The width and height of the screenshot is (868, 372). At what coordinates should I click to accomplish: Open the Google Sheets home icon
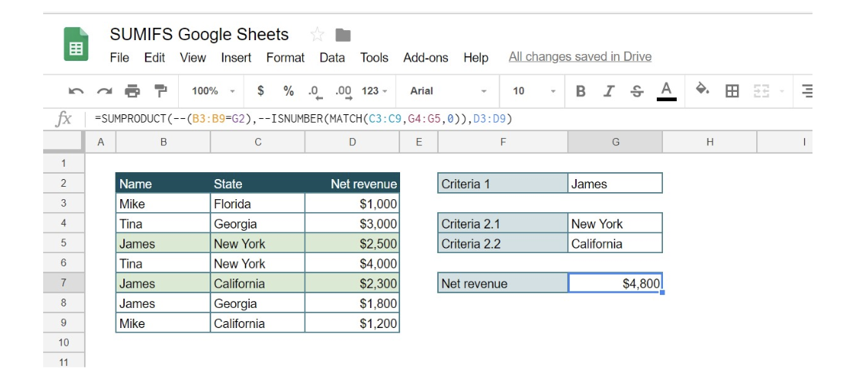[76, 44]
